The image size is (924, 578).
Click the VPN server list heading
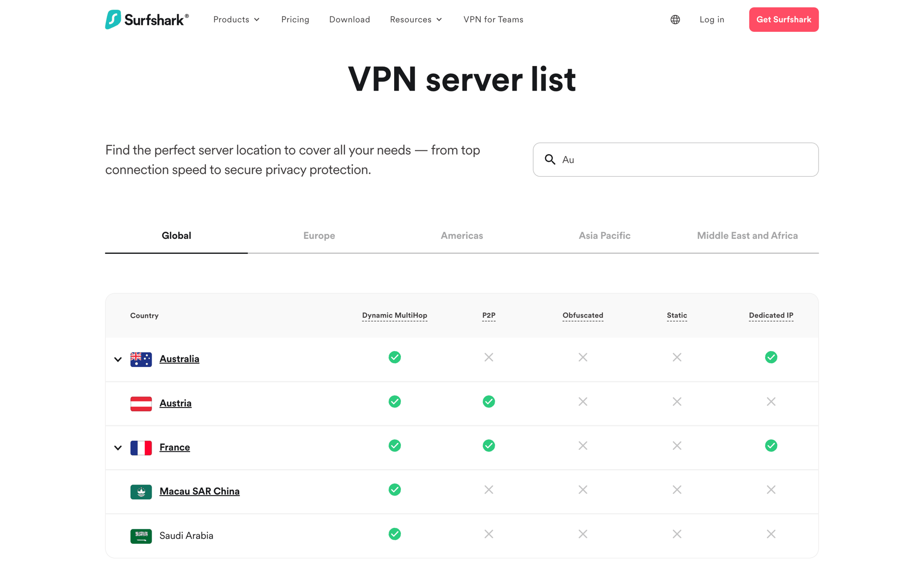tap(462, 79)
